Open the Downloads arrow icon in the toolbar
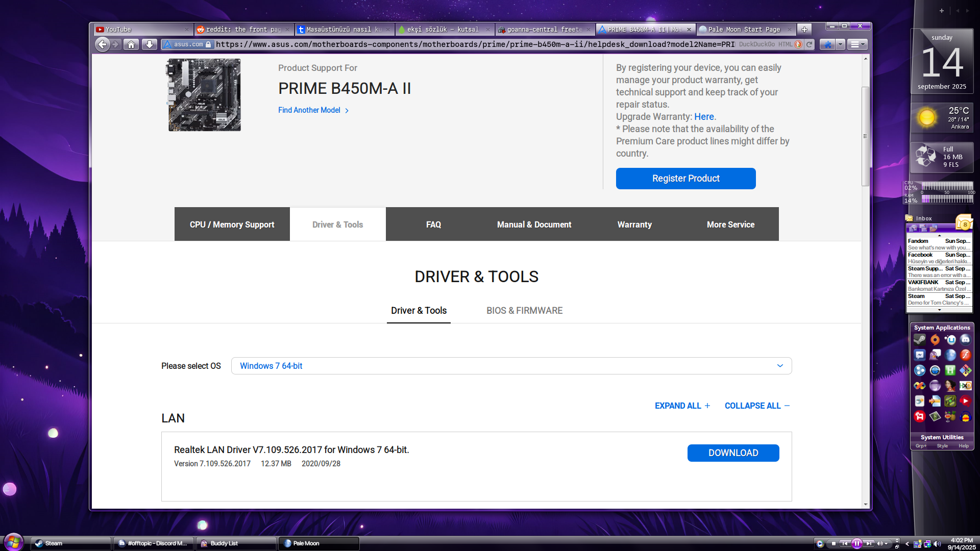This screenshot has height=551, width=980. click(x=149, y=44)
